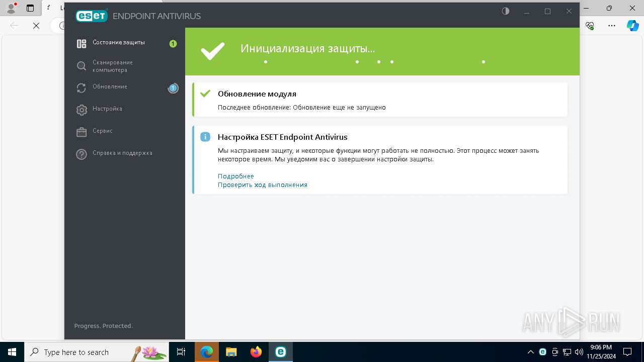Click the Инициализация защиты banner text
This screenshot has height=362, width=644.
tap(307, 49)
